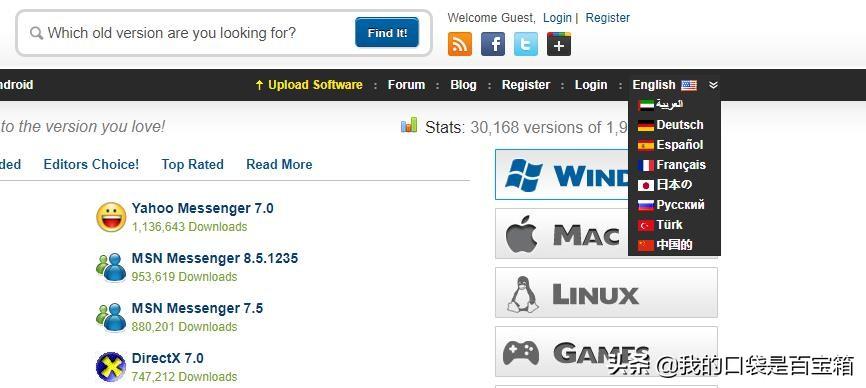866x388 pixels.
Task: Click the MSN Messenger 8.5.1235 icon
Action: [x=111, y=267]
